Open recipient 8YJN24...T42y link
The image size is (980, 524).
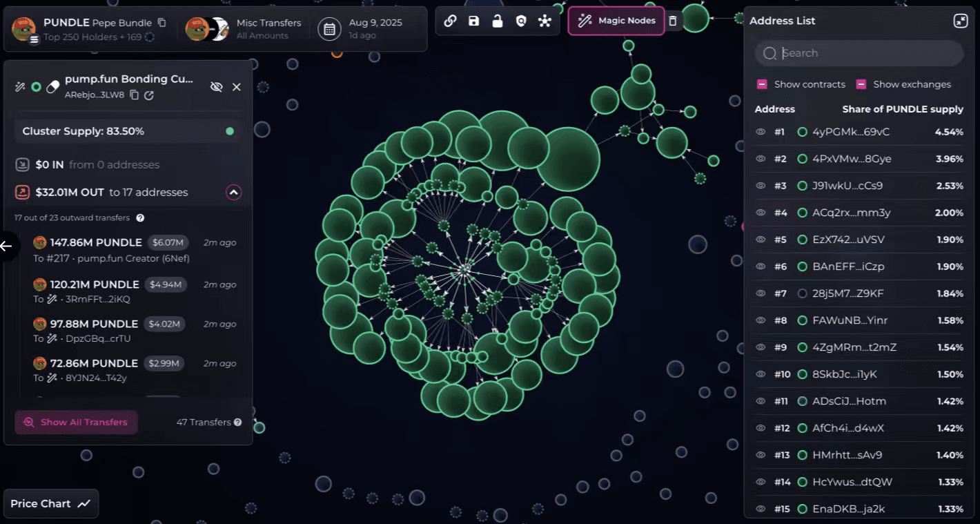click(x=96, y=378)
